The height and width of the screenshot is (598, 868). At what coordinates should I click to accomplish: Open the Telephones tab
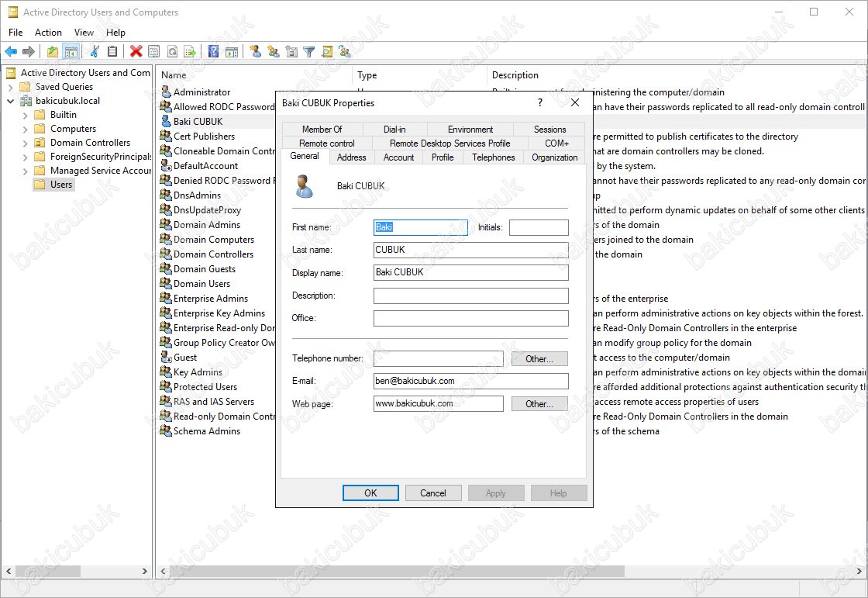click(493, 157)
